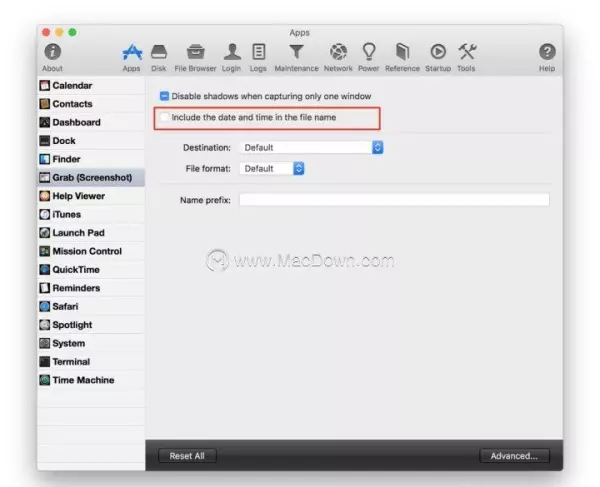Click the Advanced... button
Image resolution: width=600 pixels, height=487 pixels.
pyautogui.click(x=514, y=456)
